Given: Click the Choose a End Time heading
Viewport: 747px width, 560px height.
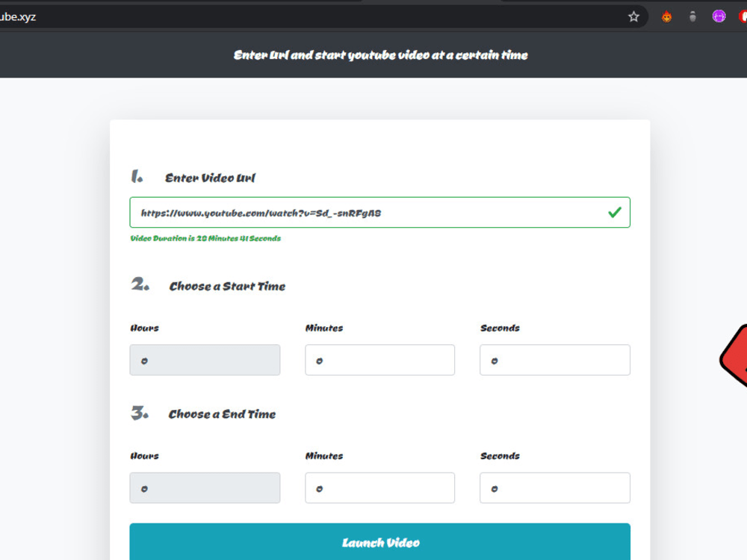Looking at the screenshot, I should coord(221,414).
